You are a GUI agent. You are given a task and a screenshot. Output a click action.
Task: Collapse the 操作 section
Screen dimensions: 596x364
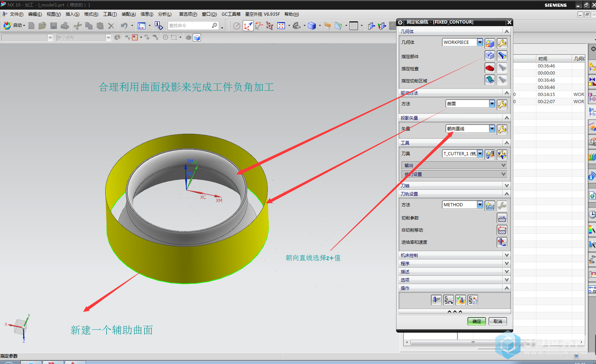tap(454, 288)
